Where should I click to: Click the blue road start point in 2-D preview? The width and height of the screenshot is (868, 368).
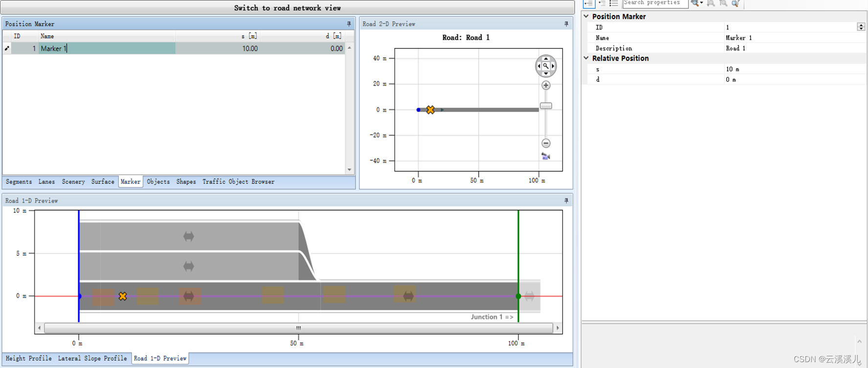(418, 110)
